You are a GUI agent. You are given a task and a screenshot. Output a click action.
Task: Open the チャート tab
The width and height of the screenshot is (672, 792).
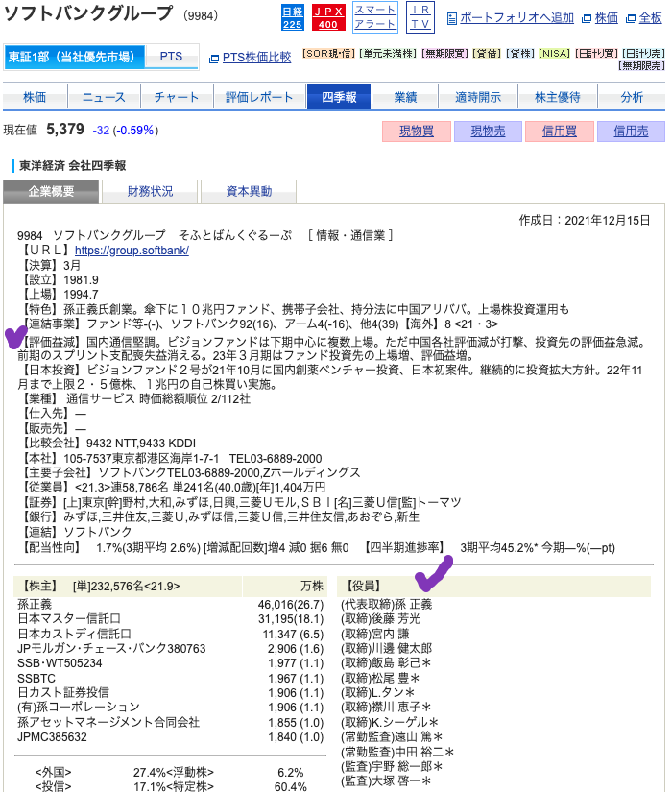pos(177,97)
